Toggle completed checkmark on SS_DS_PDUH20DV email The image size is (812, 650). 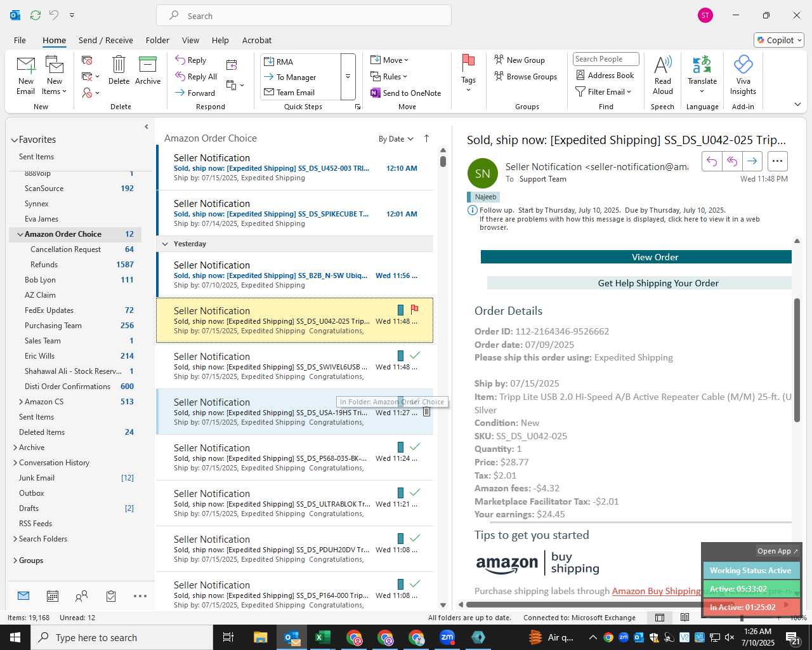pos(415,538)
